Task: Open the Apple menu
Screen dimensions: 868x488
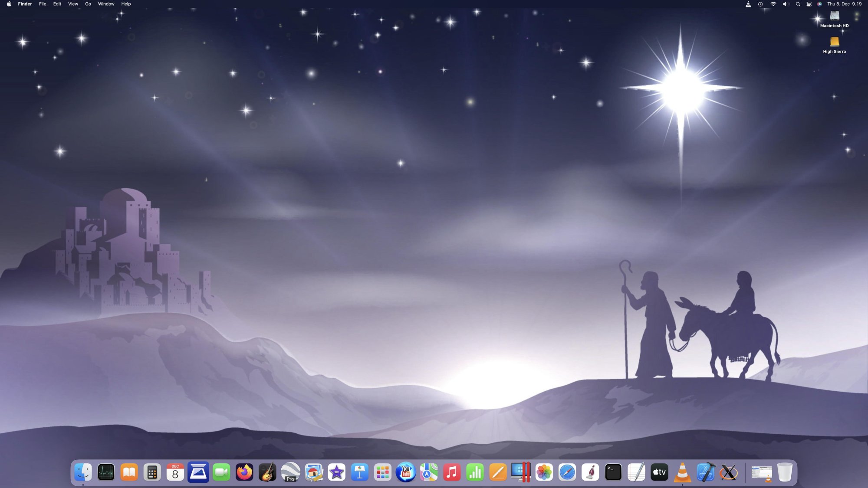Action: point(9,4)
